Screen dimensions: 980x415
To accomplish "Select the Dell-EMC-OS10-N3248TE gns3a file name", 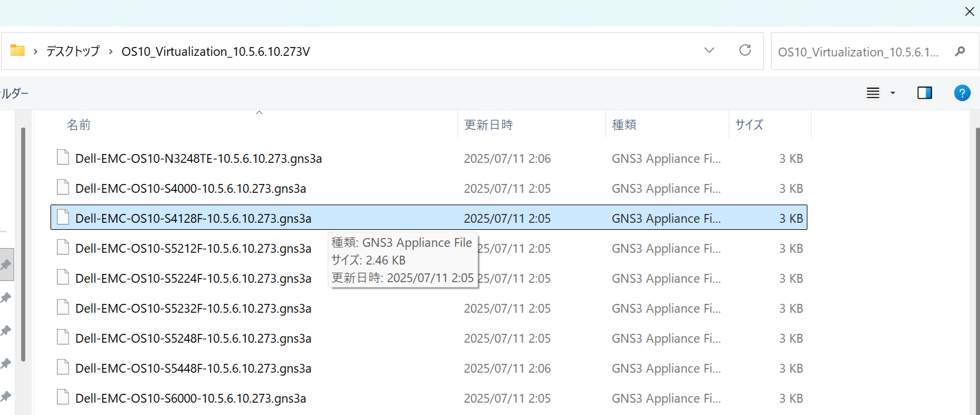I will (x=198, y=159).
